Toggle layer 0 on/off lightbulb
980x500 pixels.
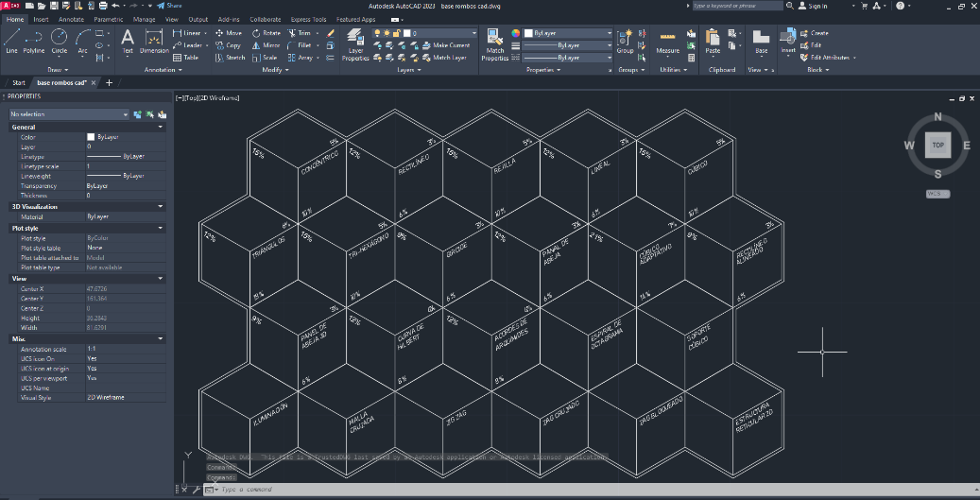coord(377,33)
